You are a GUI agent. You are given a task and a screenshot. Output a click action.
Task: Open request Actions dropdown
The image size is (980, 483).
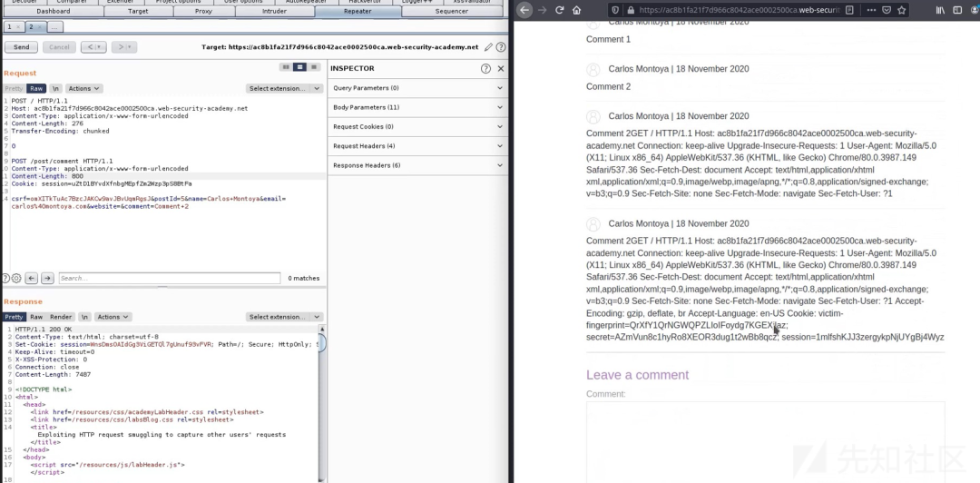tap(83, 89)
